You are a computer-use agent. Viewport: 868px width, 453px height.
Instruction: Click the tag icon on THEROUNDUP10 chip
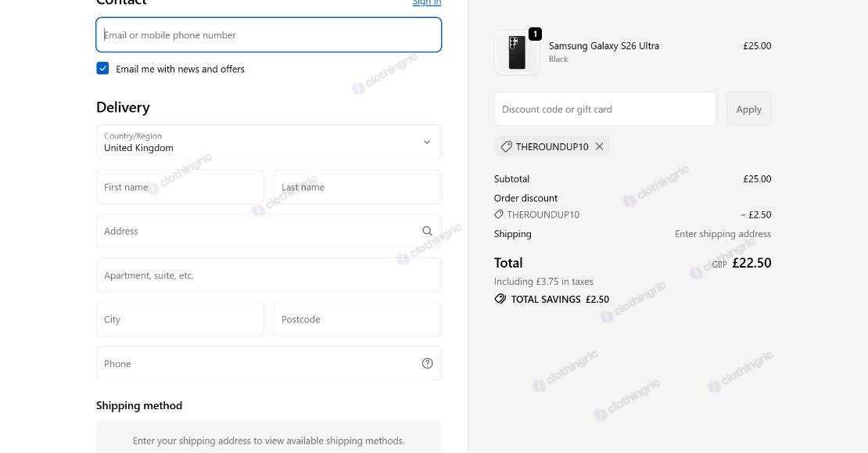click(506, 147)
